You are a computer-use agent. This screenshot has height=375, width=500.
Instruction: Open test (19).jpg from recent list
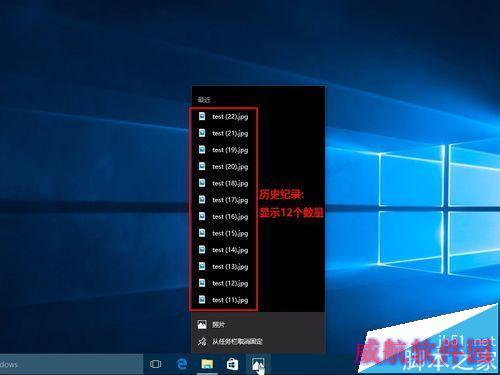click(x=258, y=150)
